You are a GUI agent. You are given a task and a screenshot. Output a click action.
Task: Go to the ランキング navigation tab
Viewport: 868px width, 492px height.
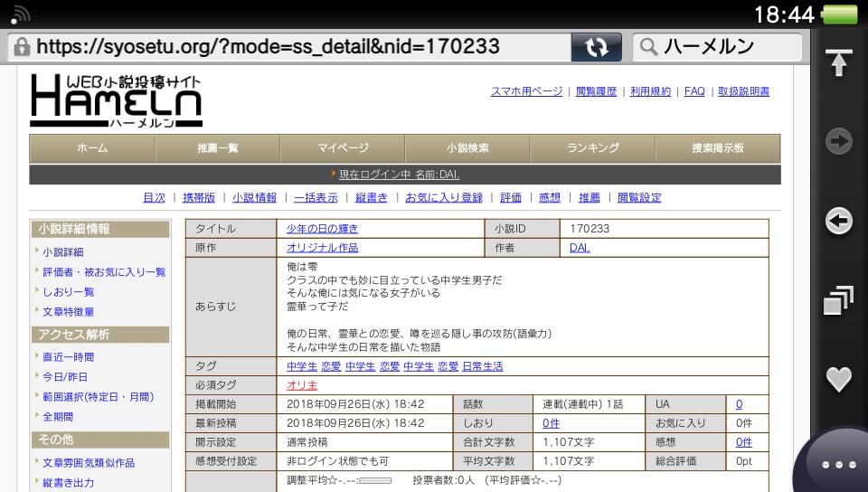tap(592, 148)
